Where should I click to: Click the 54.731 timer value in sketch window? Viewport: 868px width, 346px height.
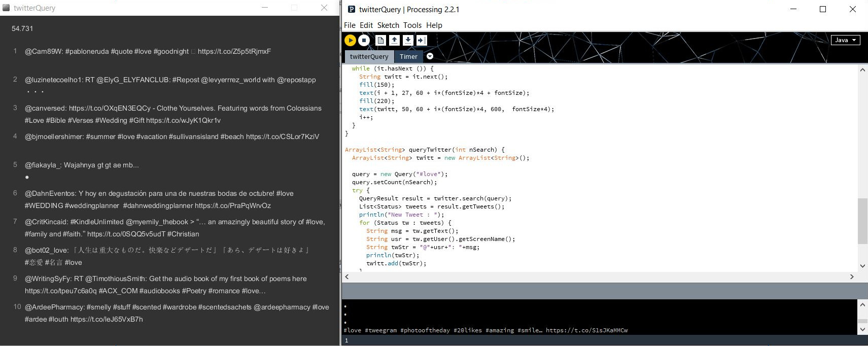pos(22,28)
